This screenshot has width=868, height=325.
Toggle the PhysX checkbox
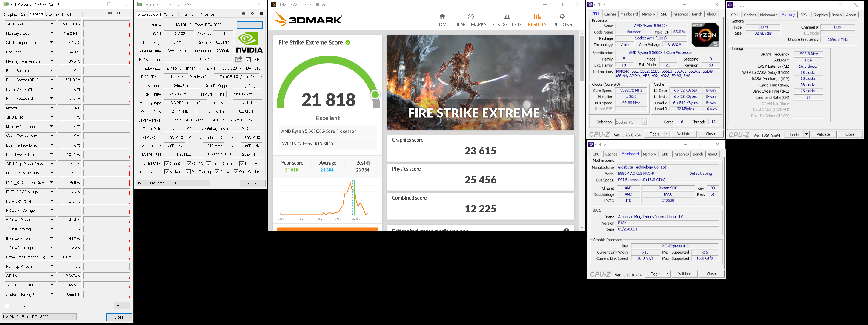click(x=217, y=172)
